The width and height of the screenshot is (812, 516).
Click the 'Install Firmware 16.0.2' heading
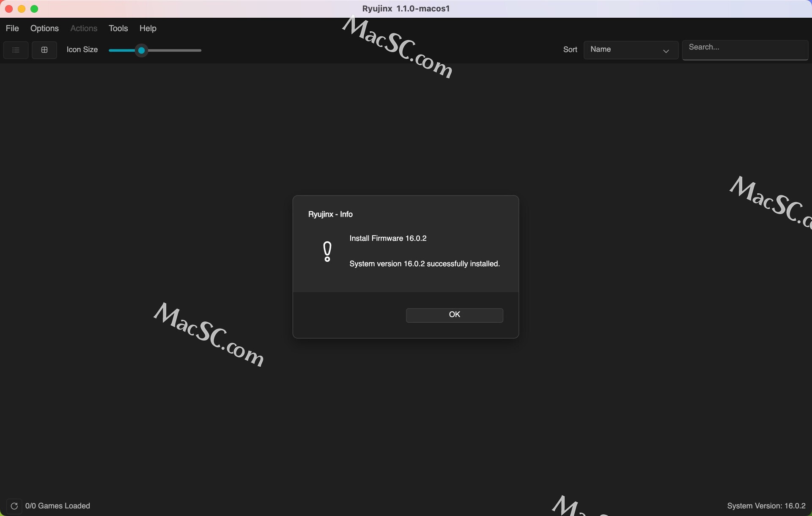click(x=388, y=239)
